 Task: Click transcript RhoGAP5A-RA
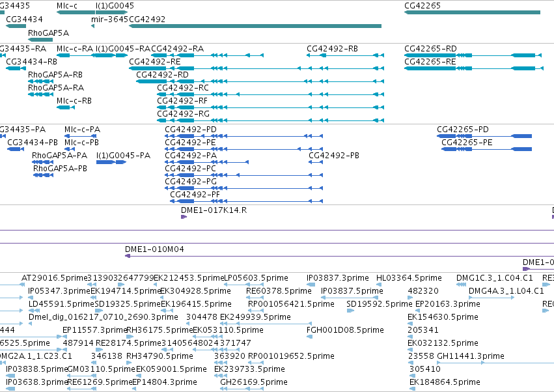click(40, 94)
